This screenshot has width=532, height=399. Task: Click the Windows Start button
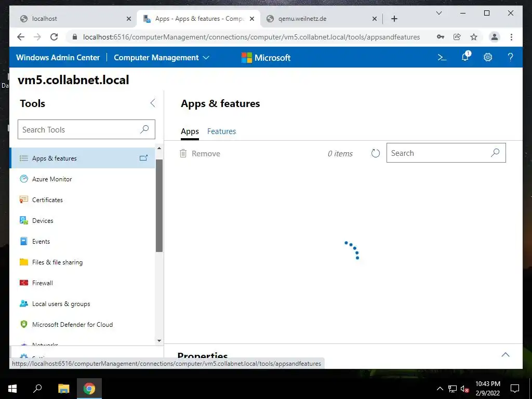tap(12, 389)
